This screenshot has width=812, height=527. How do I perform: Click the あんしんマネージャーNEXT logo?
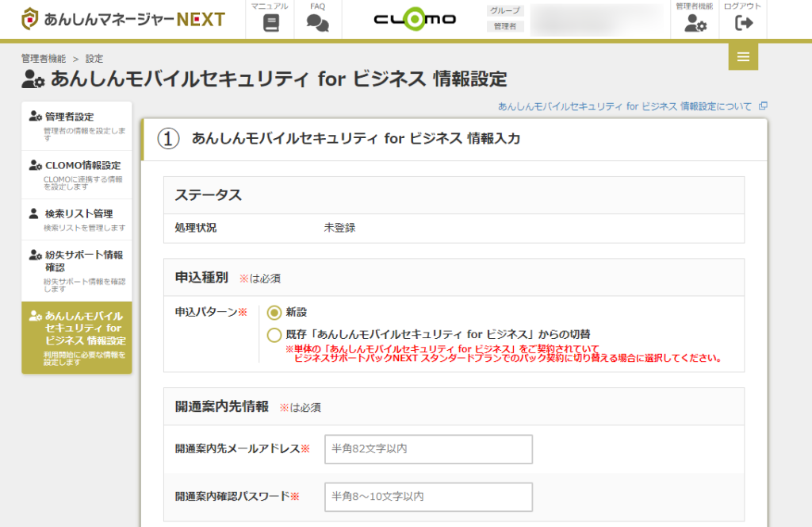(x=123, y=19)
